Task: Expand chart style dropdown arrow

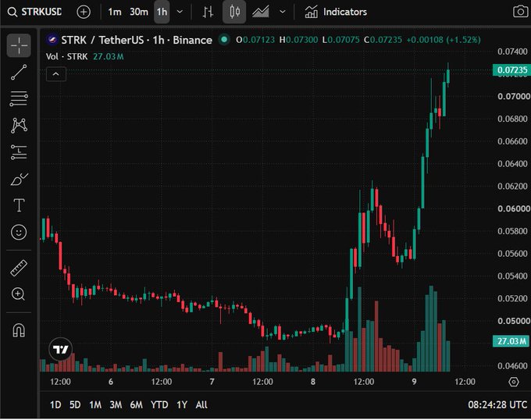Action: tap(282, 12)
